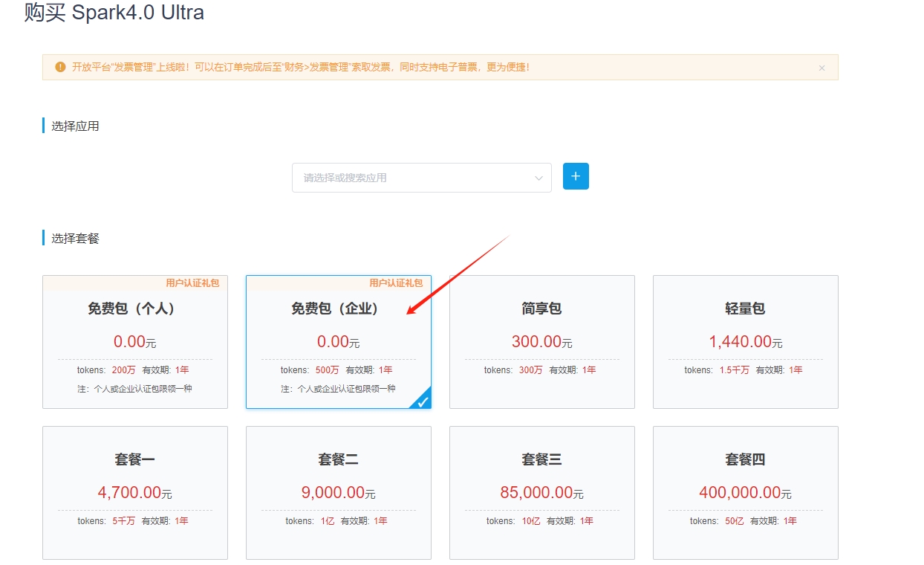Click the tokens 200万 text

(x=106, y=370)
